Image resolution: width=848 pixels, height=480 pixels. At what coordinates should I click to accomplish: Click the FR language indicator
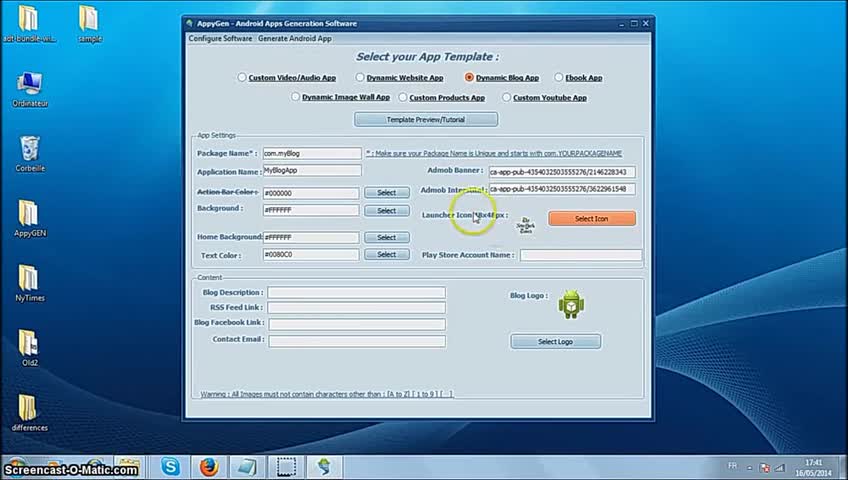732,466
